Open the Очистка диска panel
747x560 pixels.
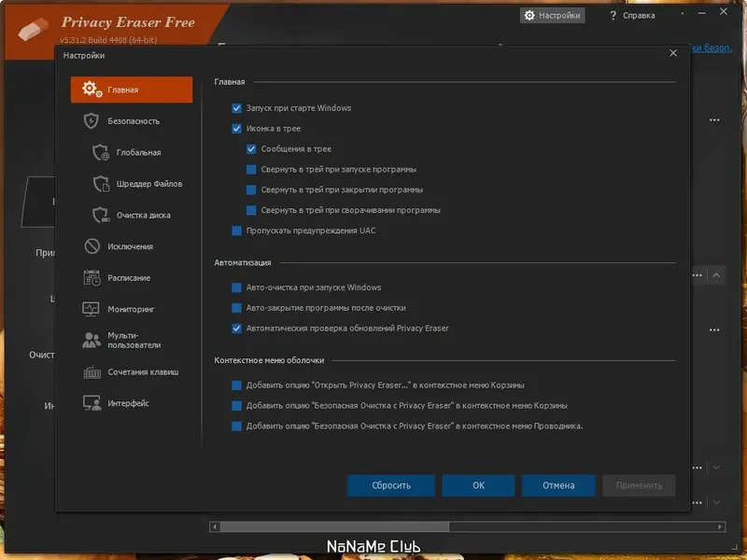pyautogui.click(x=134, y=215)
